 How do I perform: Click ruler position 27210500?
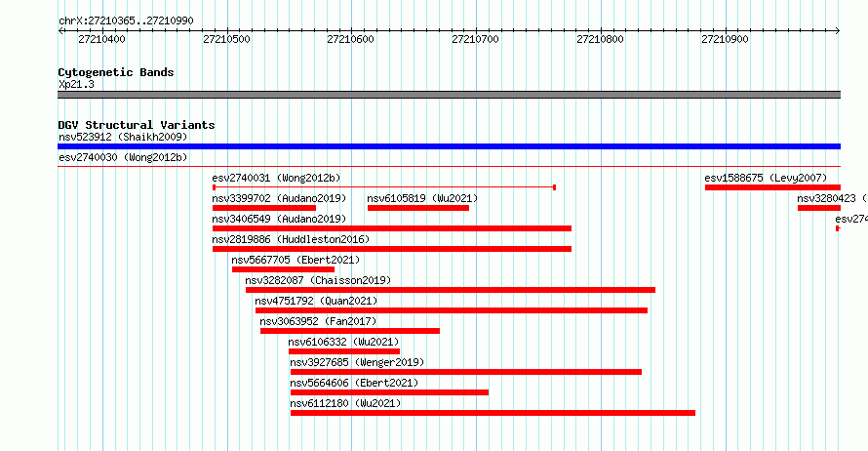[227, 39]
